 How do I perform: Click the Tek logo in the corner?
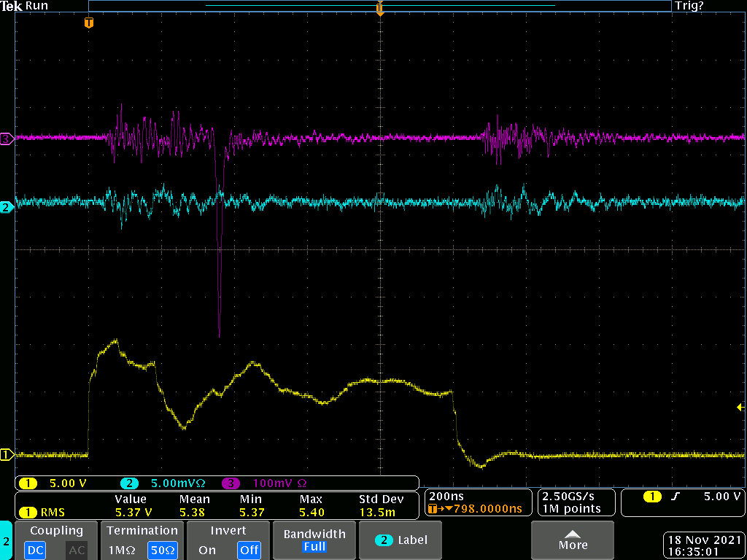coord(12,6)
